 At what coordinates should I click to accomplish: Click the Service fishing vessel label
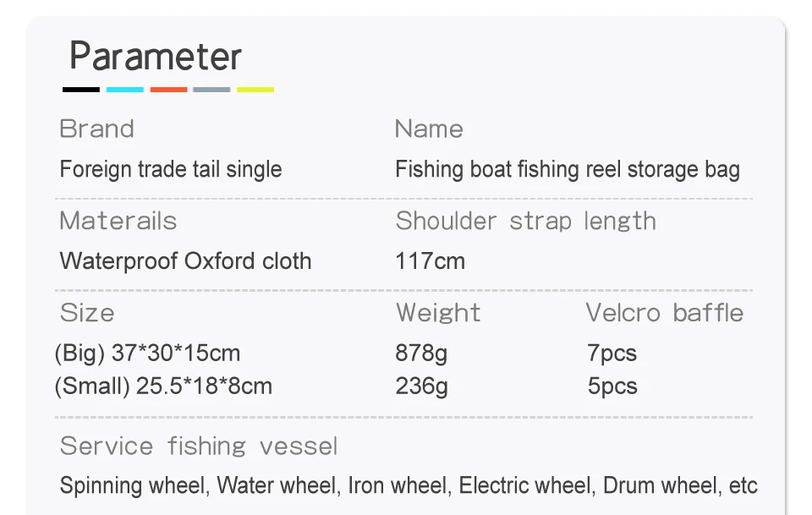pos(199,446)
